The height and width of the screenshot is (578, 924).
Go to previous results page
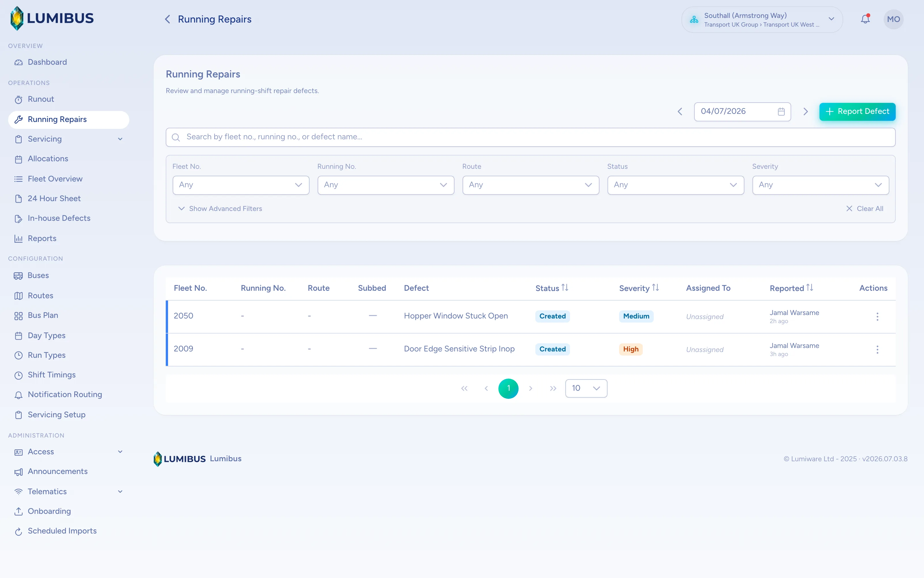[x=486, y=388]
